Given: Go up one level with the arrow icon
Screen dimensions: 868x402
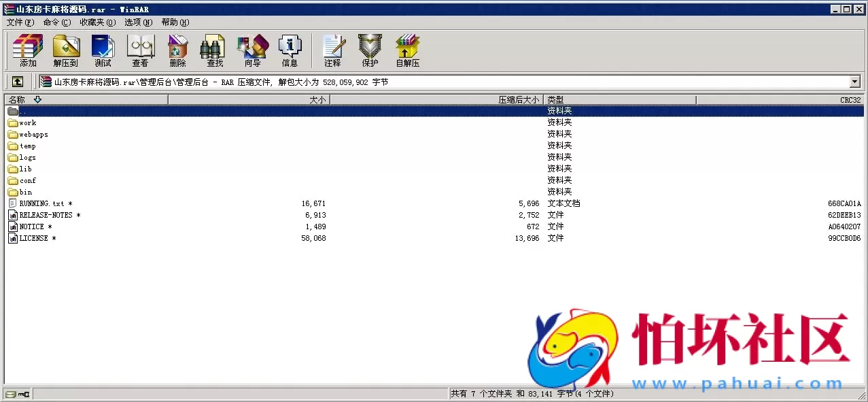Looking at the screenshot, I should pos(18,81).
